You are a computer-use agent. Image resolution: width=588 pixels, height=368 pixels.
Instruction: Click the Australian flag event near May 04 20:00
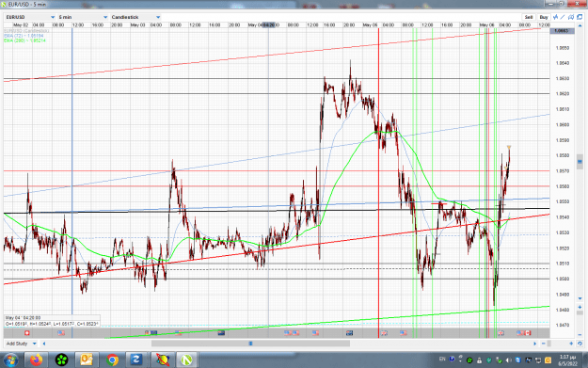click(350, 333)
